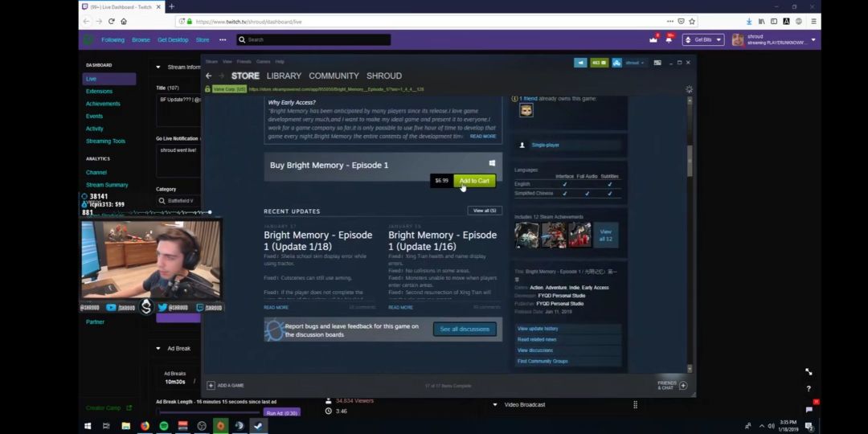This screenshot has width=868, height=434.
Task: Click the Add a Game plus icon
Action: tap(211, 385)
